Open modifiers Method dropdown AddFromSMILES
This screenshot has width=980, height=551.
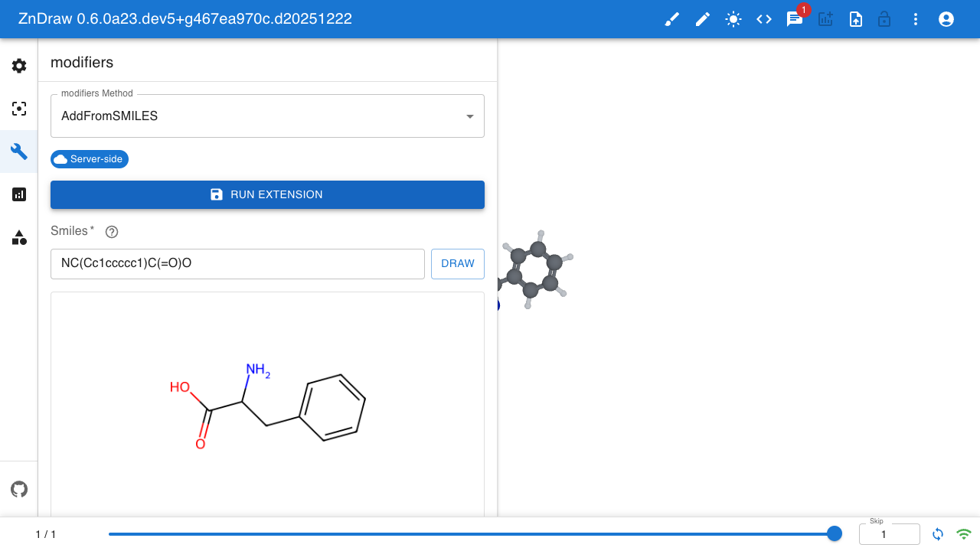click(x=267, y=116)
